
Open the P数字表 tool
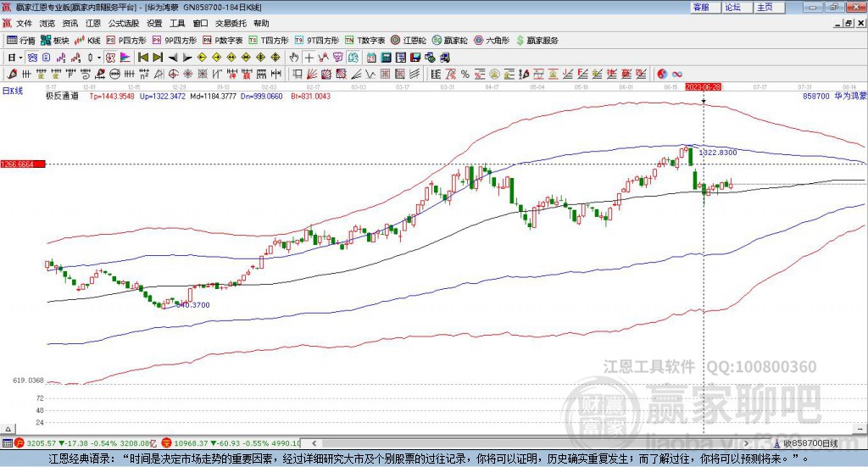coord(223,41)
